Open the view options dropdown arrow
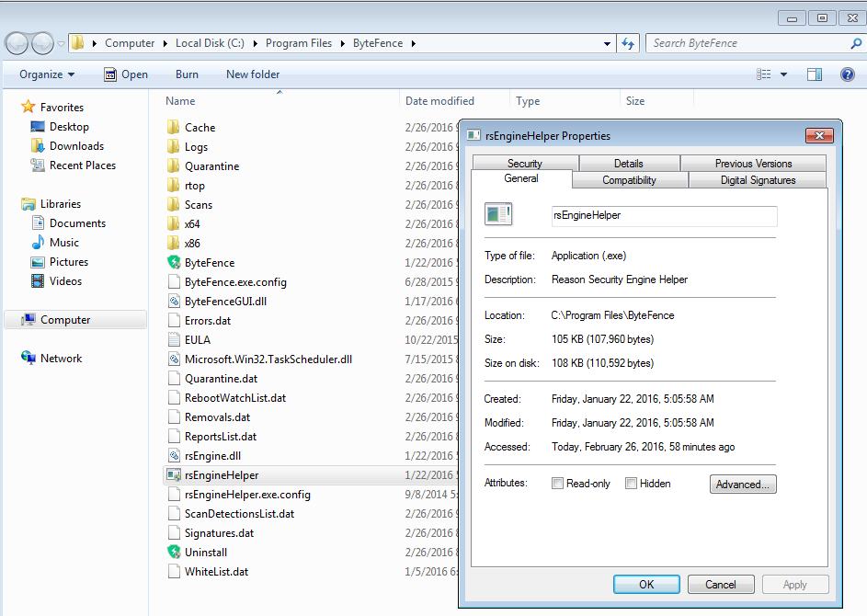 pyautogui.click(x=783, y=74)
